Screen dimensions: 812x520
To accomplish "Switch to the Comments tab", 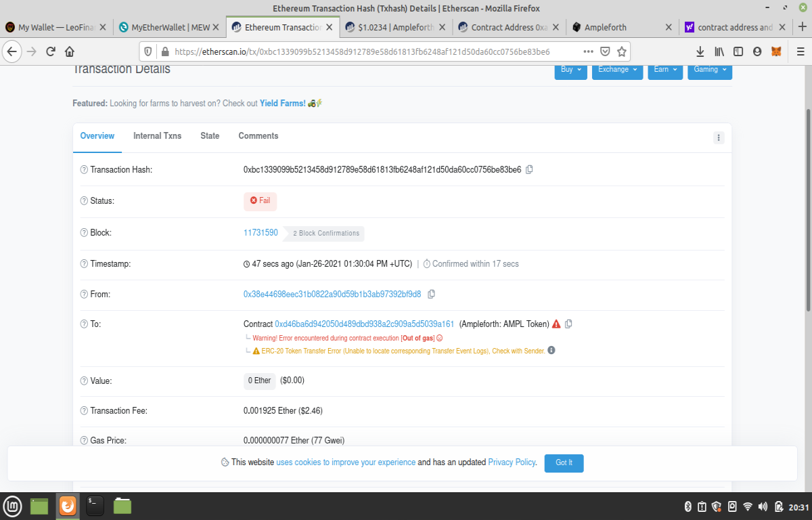I will coord(258,136).
